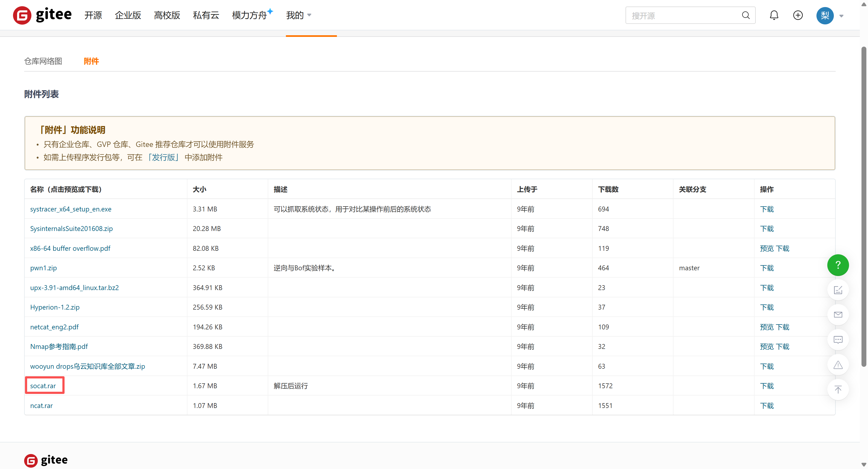Open the 企业版 menu item
The width and height of the screenshot is (868, 469).
point(128,15)
